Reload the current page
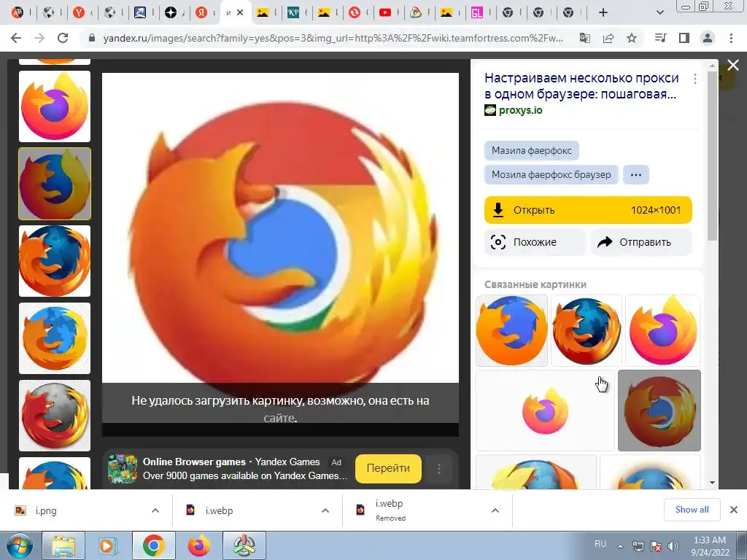 [63, 38]
